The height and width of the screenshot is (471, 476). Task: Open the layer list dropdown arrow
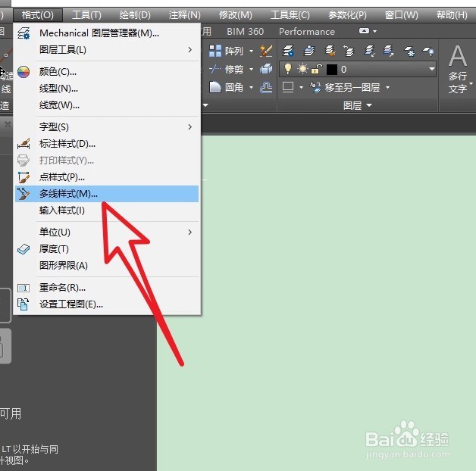[432, 69]
